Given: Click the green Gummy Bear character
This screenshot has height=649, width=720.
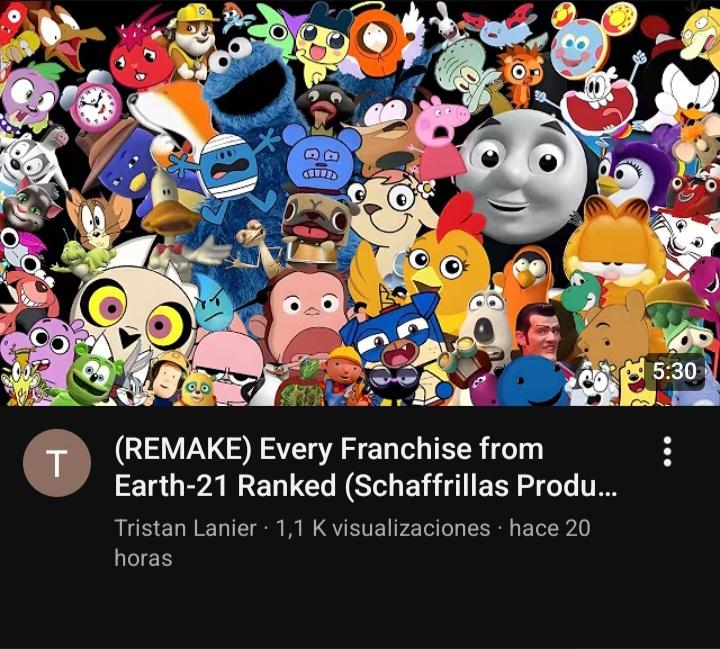Looking at the screenshot, I should coord(94,373).
